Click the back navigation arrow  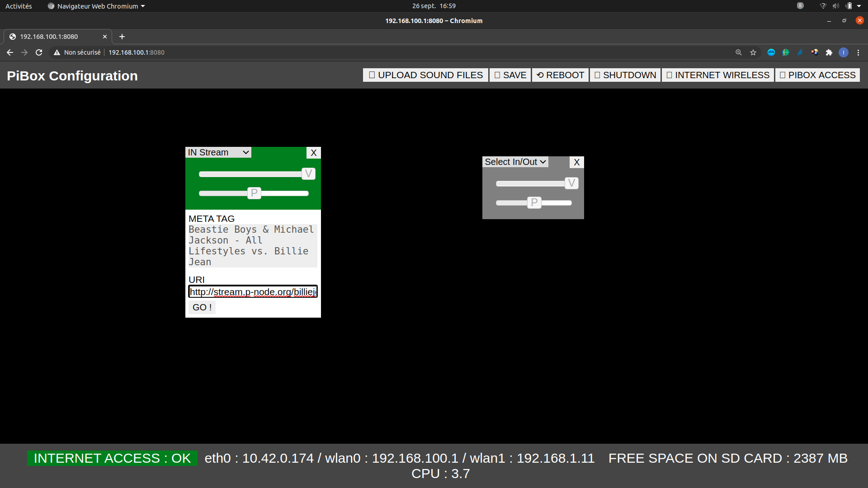coord(10,52)
